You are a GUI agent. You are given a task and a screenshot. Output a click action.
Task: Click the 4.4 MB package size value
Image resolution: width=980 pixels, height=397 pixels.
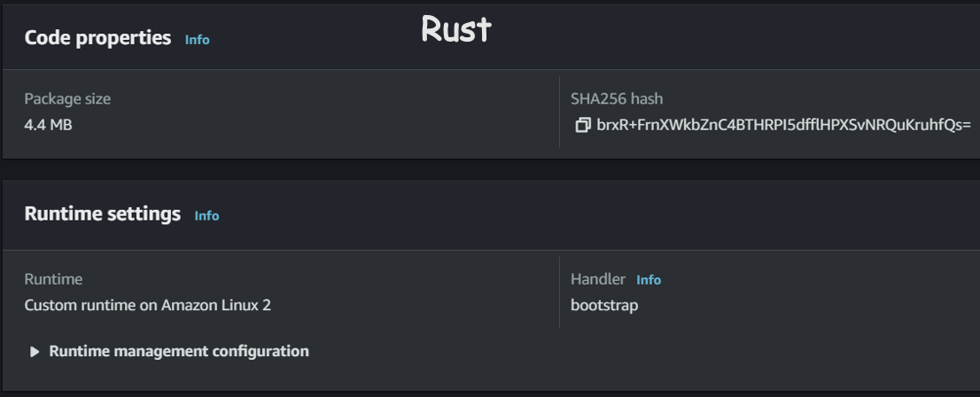pyautogui.click(x=48, y=125)
